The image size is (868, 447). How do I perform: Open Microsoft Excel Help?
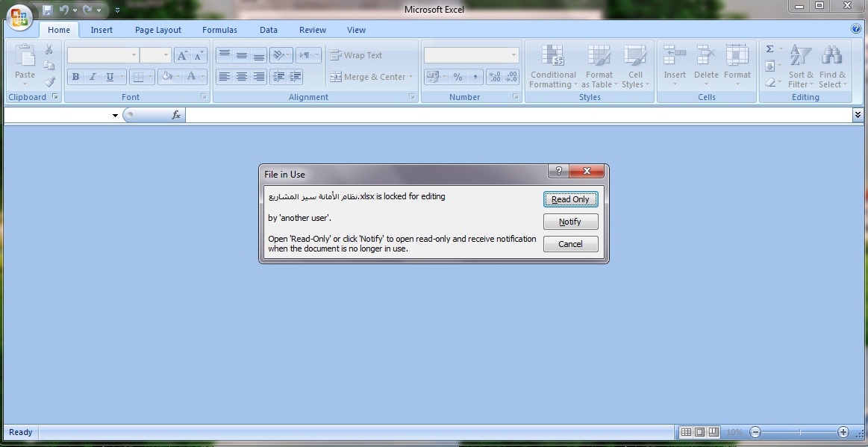[856, 29]
